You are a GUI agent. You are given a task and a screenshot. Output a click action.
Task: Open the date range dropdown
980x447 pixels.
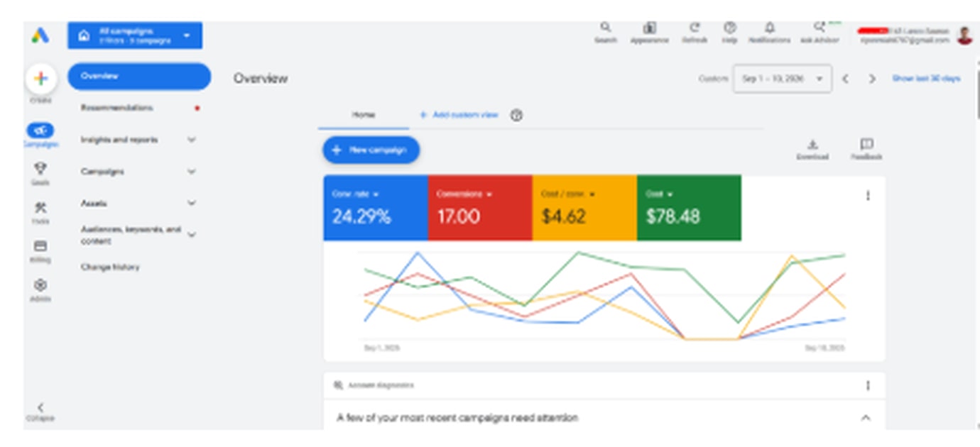pyautogui.click(x=782, y=79)
